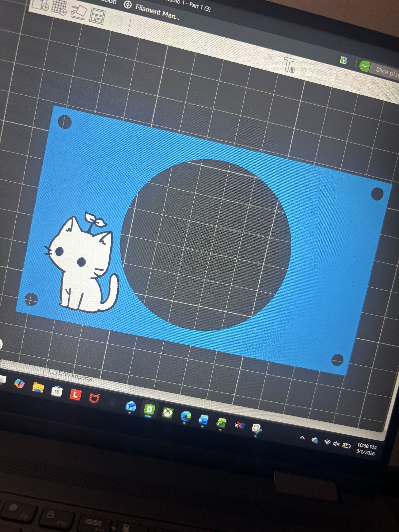Open the Assembly view colored icon
Viewport: 399px width, 532px height.
tap(343, 60)
